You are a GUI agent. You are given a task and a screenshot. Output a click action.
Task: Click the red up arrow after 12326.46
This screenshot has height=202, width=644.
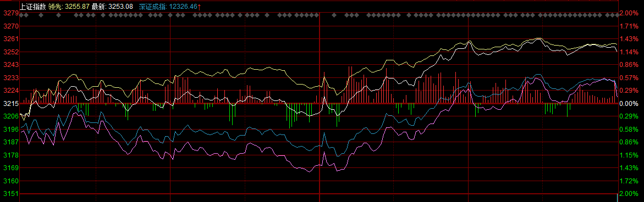(200, 7)
